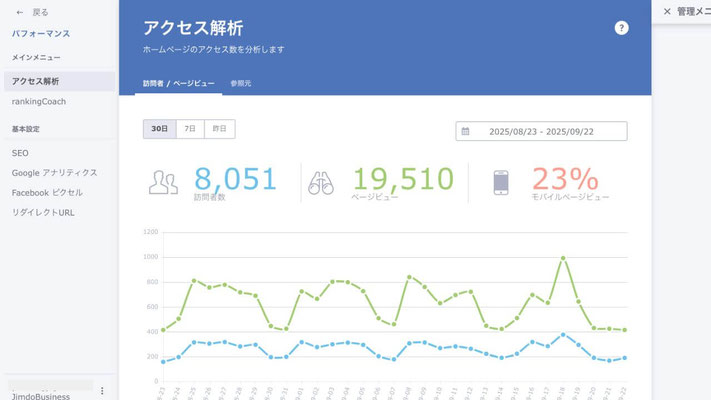Image resolution: width=711 pixels, height=400 pixels.
Task: Click the mobile phone icon
Action: 502,182
